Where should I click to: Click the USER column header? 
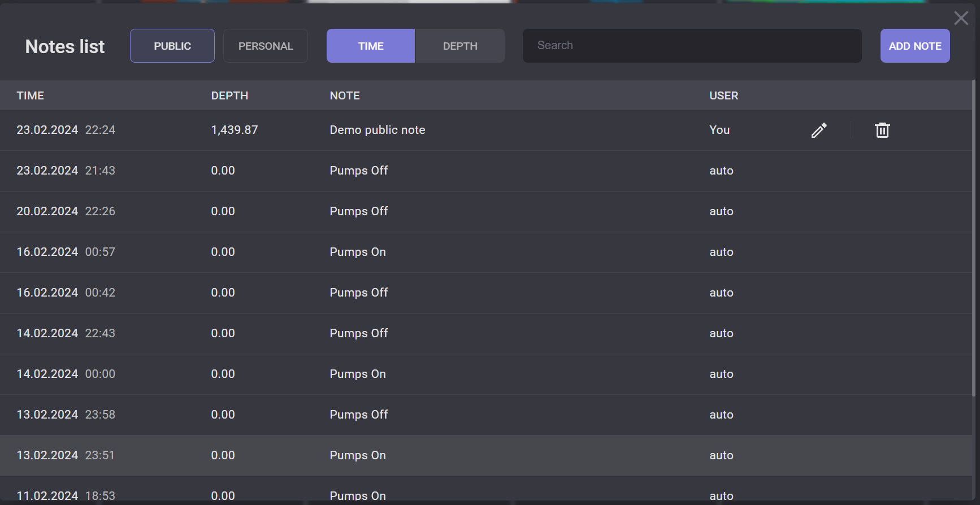723,95
